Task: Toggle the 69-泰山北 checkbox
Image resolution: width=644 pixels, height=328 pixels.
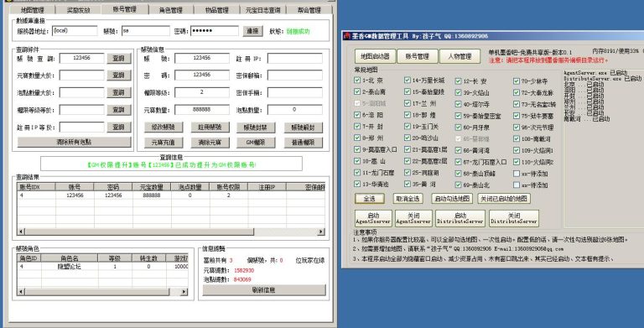Action: [x=459, y=185]
